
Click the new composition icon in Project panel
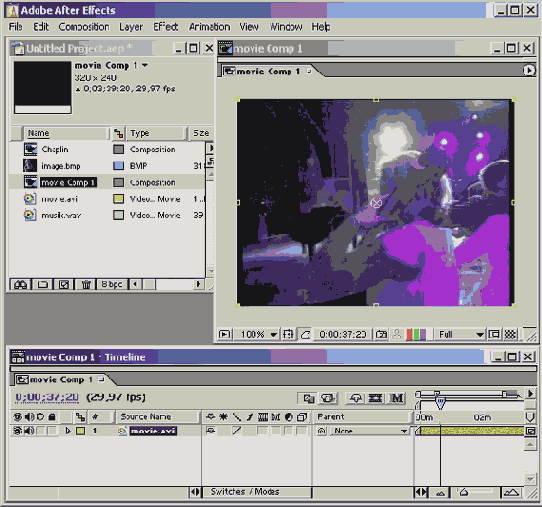coord(64,284)
